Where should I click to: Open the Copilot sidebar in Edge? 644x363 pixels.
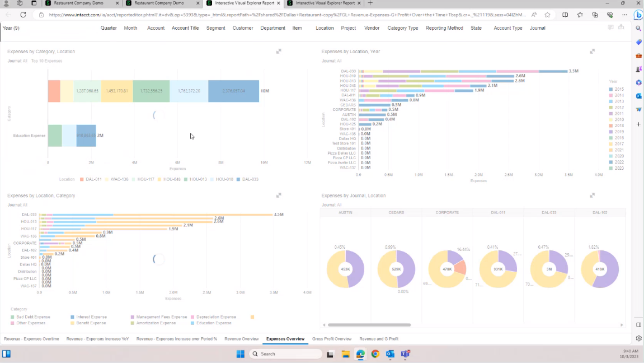click(x=638, y=15)
